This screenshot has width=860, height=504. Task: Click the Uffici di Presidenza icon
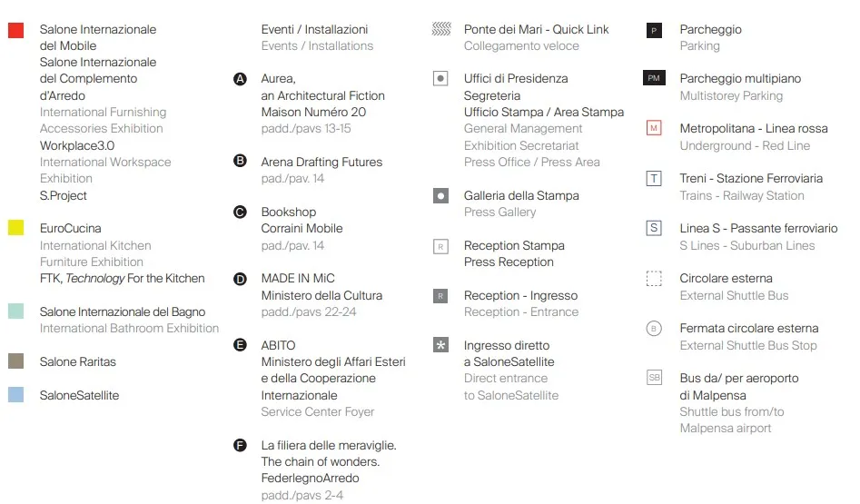441,79
